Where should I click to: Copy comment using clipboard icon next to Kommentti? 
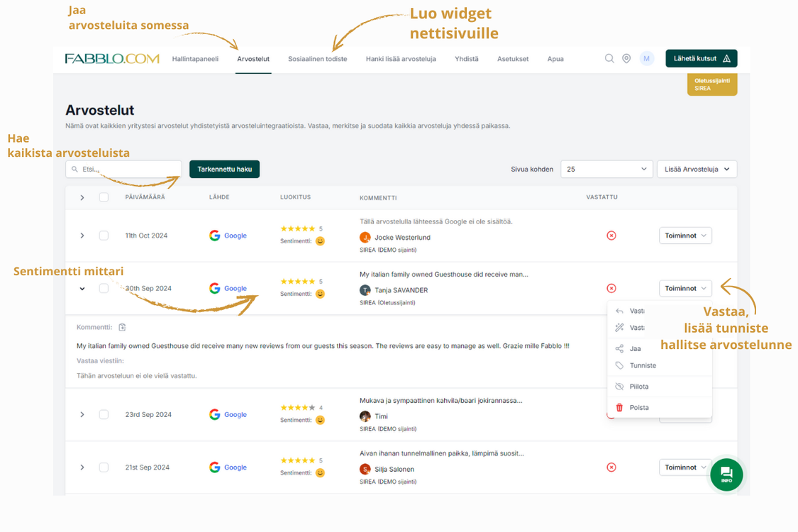point(122,327)
